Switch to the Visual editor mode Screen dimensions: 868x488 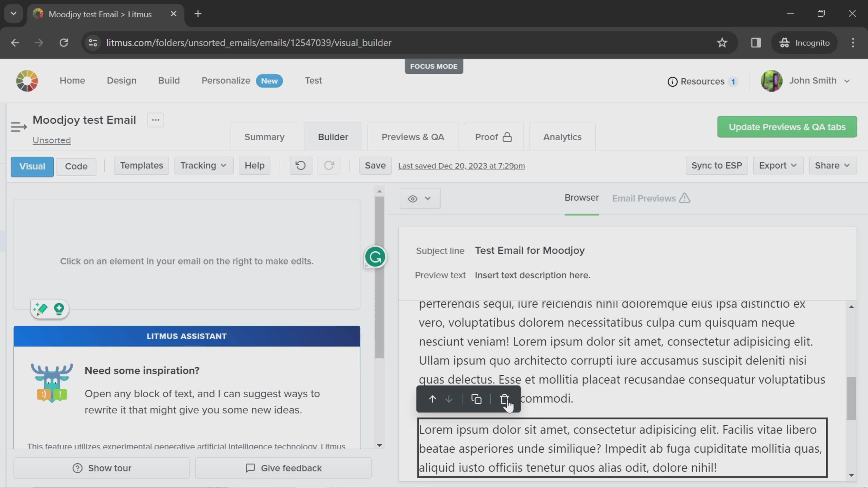tap(32, 166)
